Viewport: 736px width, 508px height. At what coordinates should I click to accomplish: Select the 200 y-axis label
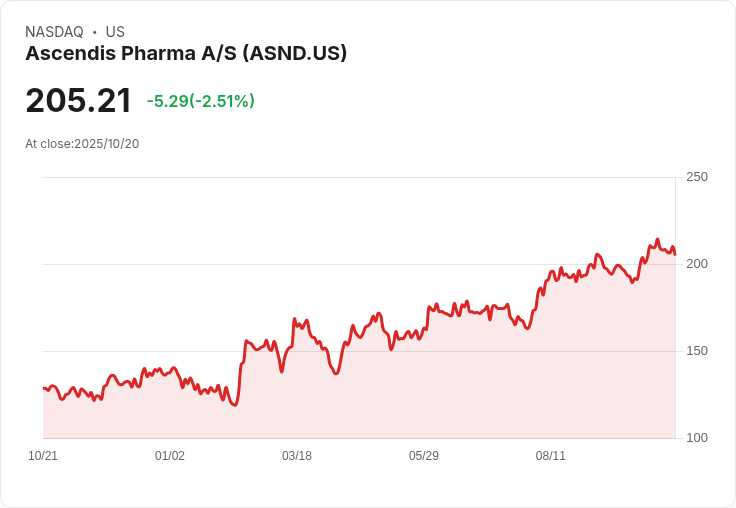tap(696, 264)
